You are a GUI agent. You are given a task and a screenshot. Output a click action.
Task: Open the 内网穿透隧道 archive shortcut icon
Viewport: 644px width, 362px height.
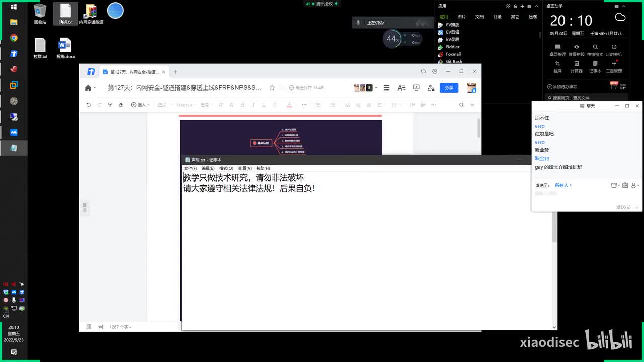point(91,14)
